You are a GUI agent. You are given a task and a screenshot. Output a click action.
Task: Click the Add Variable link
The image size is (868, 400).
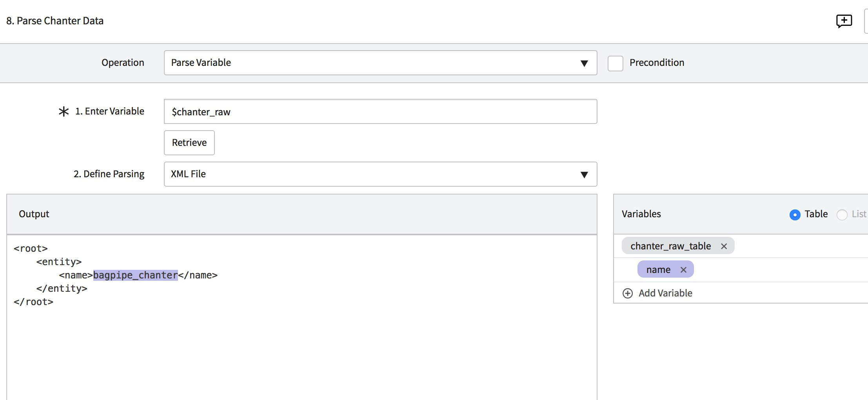[665, 293]
